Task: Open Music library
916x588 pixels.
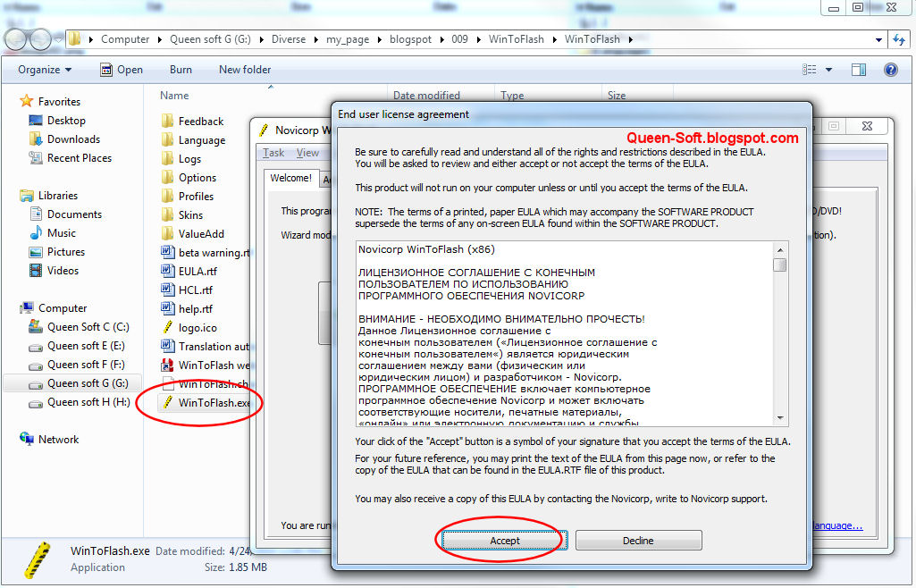Action: point(62,233)
